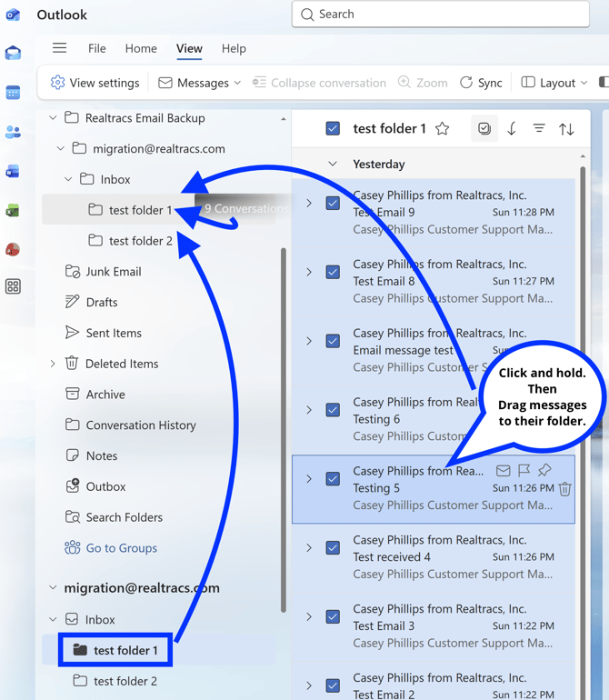Mark Testing 5 as unread envelope icon
Viewport: 609px width, 700px height.
(x=504, y=471)
